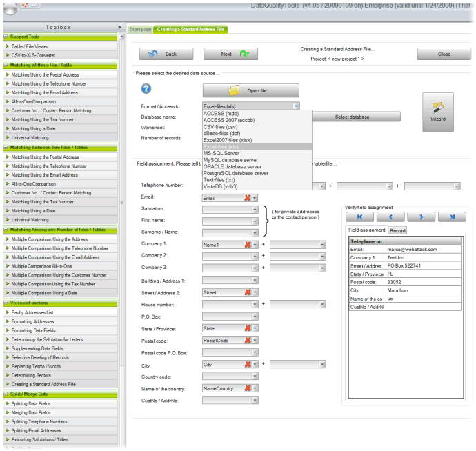Collapse the Split / Merge Data section

pyautogui.click(x=6, y=394)
